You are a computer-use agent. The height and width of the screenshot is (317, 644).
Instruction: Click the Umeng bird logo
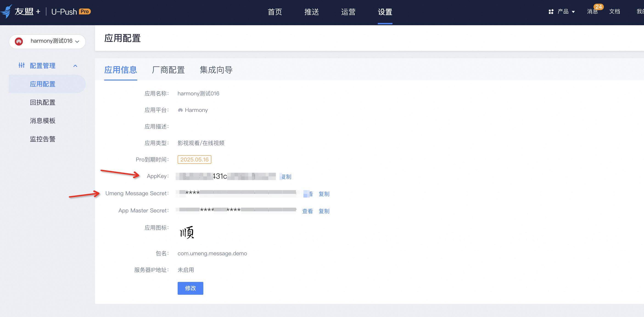coord(6,11)
